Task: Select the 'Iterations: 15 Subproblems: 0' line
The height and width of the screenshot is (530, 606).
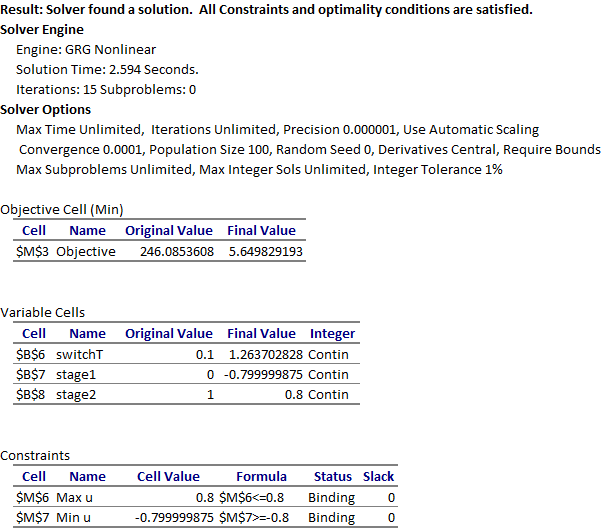Action: [106, 90]
